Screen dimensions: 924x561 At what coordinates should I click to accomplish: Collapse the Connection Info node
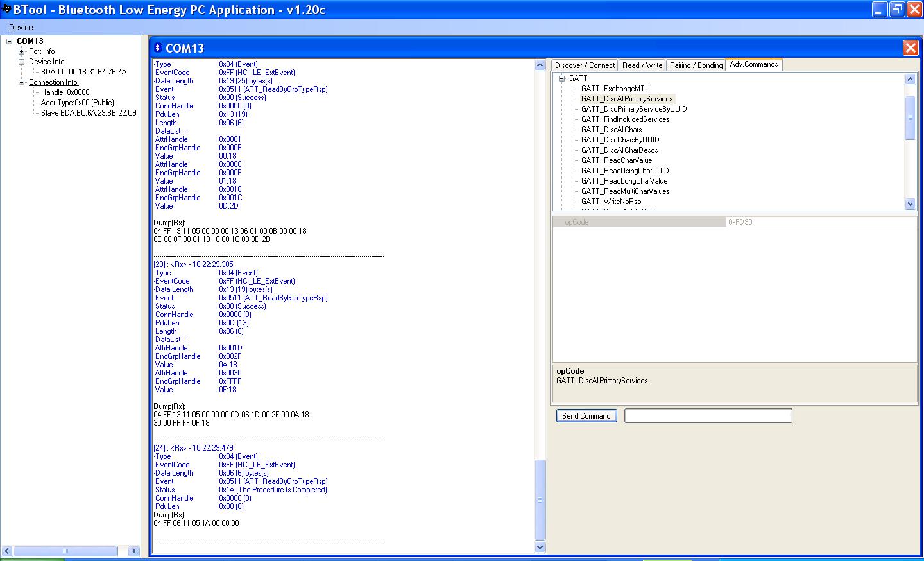point(22,82)
